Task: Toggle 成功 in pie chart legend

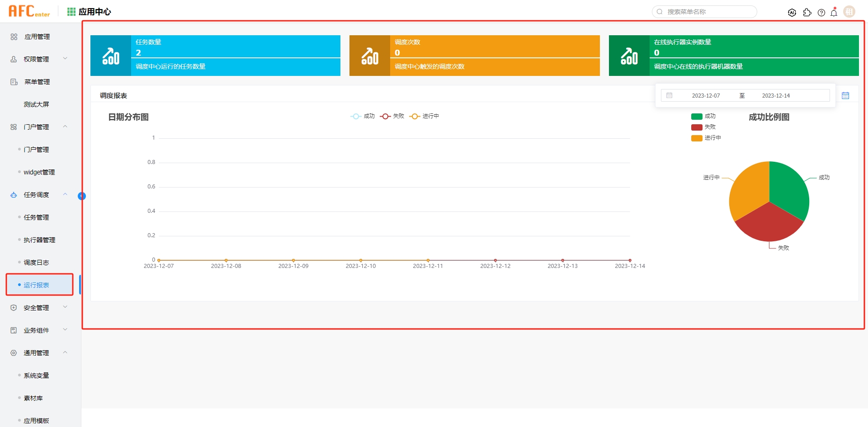Action: (703, 116)
